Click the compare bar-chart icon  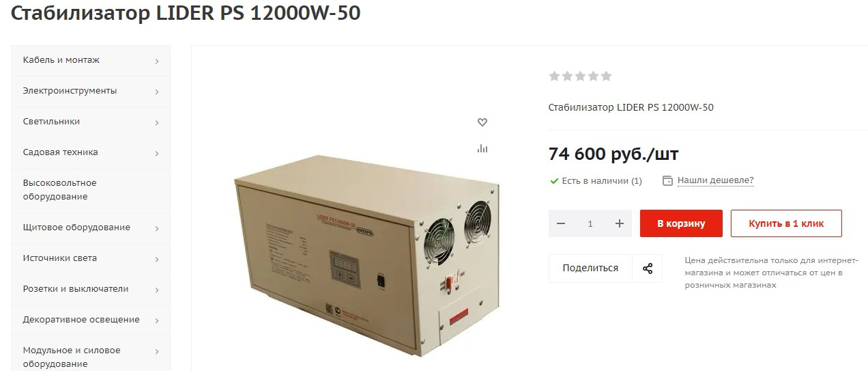482,148
